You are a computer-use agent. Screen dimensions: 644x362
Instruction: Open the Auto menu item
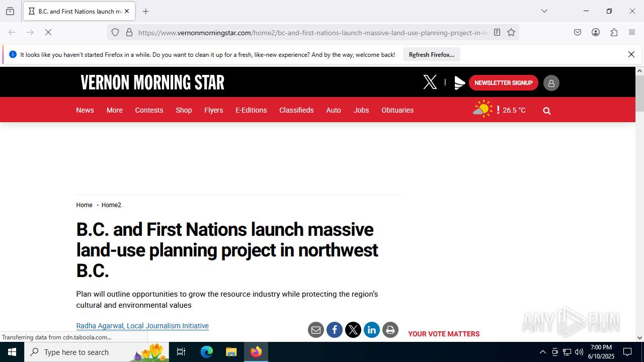click(334, 110)
